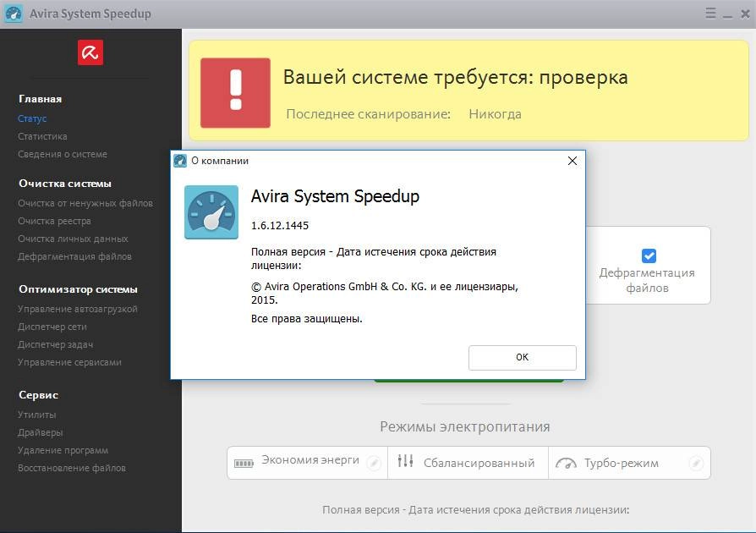Click the sliders icon for Сбалансированный

[x=405, y=461]
